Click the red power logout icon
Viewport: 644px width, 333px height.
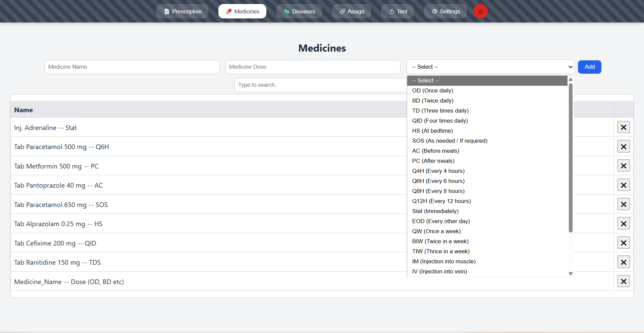[480, 11]
